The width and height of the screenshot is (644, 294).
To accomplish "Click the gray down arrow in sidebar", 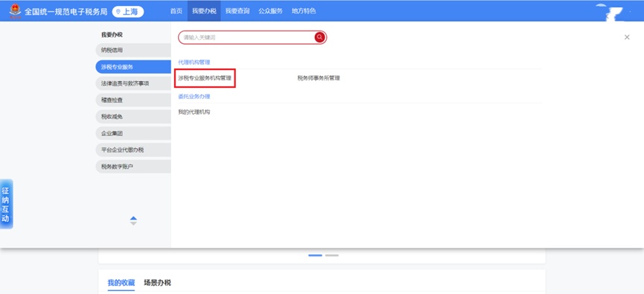I will 133,223.
